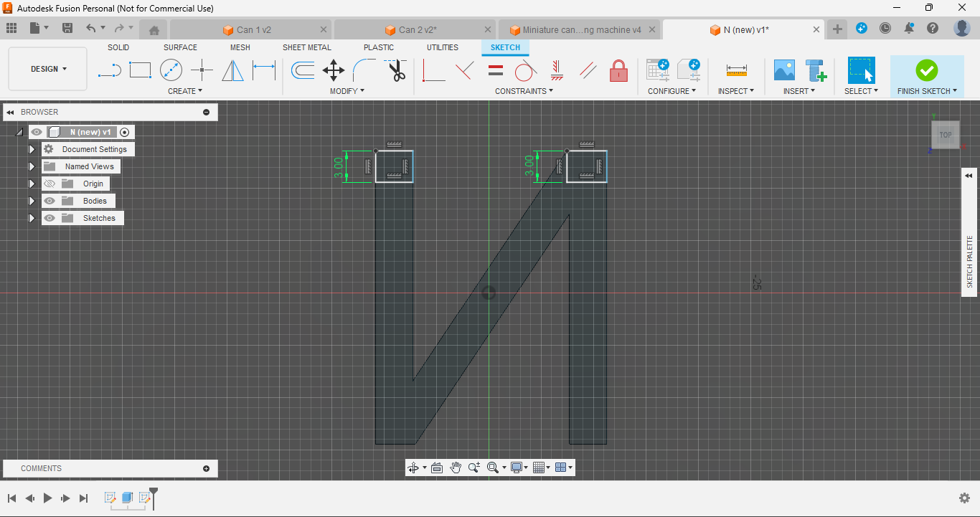Click the Fix/Unfix lock constraint
Screen dimensions: 980x517
click(618, 70)
